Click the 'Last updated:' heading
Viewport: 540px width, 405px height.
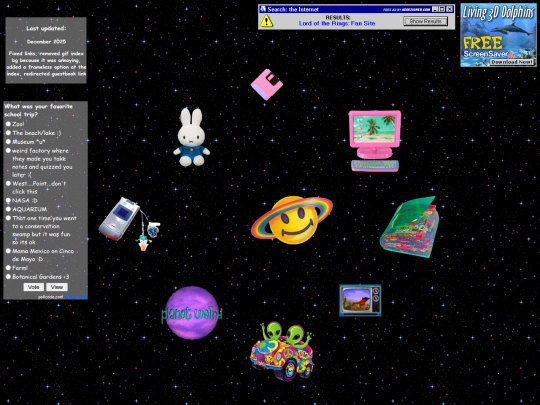tap(46, 28)
